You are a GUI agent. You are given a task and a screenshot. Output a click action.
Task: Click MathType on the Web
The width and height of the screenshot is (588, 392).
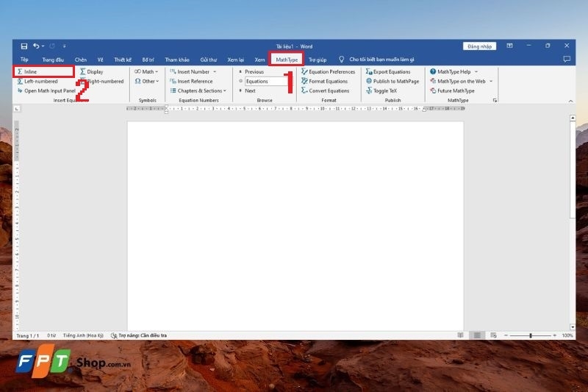coord(458,81)
